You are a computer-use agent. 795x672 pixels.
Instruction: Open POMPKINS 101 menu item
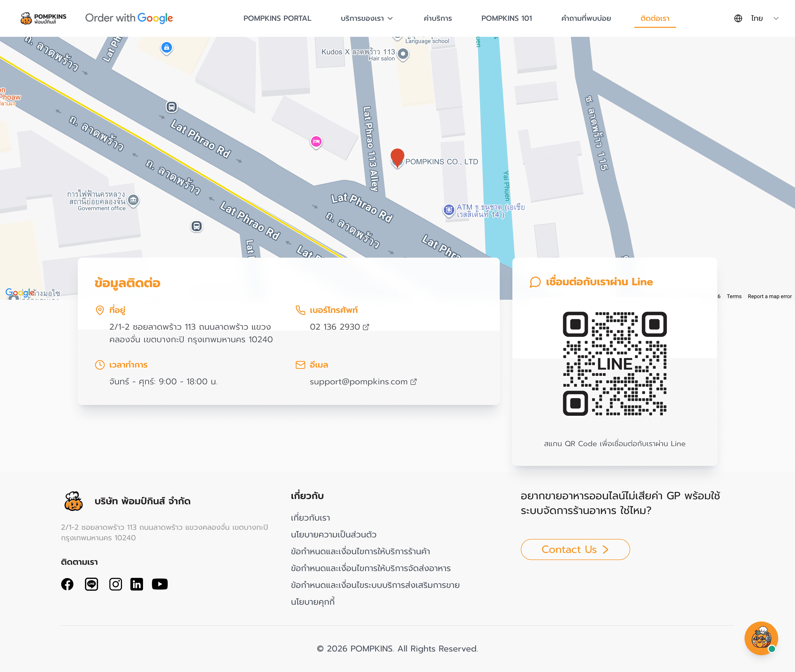506,18
